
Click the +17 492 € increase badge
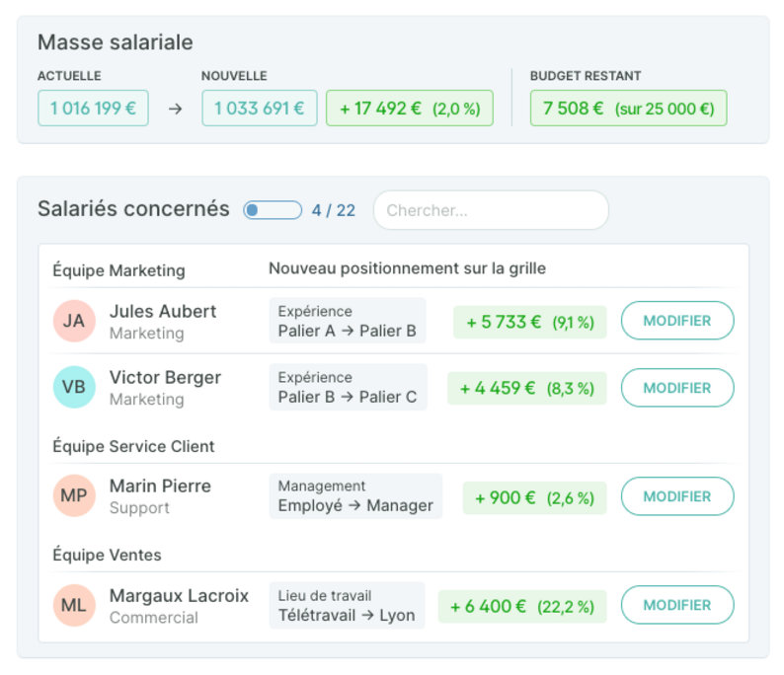410,108
